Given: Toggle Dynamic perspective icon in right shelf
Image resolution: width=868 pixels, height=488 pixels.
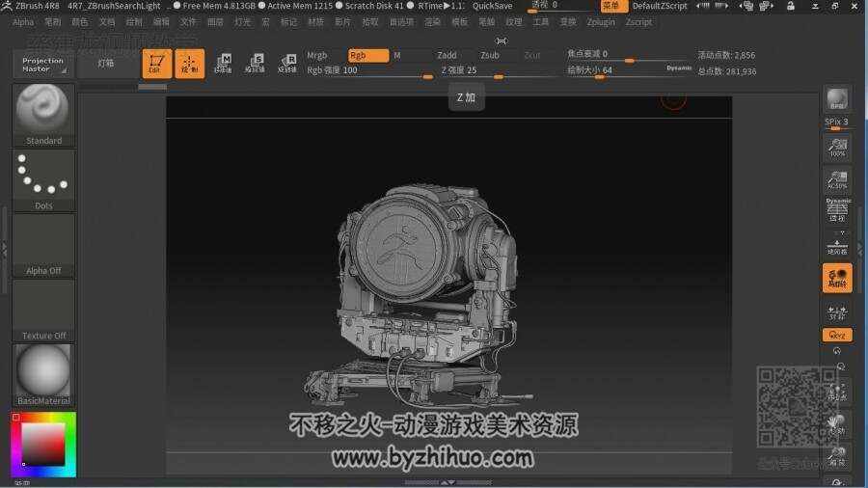Looking at the screenshot, I should [x=837, y=210].
